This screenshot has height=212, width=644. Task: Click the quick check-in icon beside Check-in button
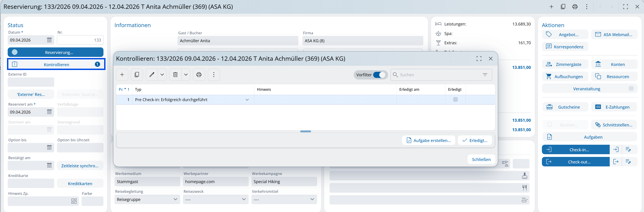point(616,149)
